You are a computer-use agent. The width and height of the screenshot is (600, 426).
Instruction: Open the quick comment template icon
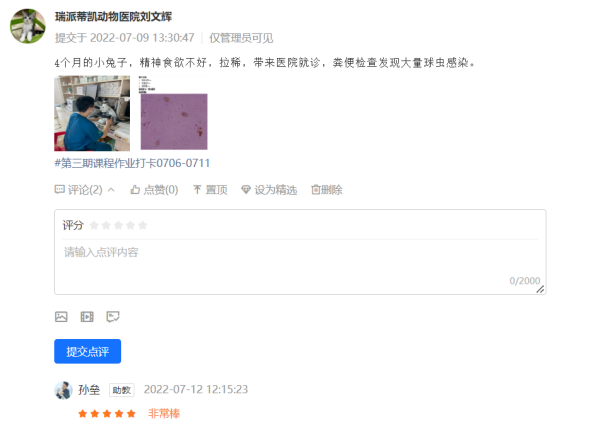[113, 317]
